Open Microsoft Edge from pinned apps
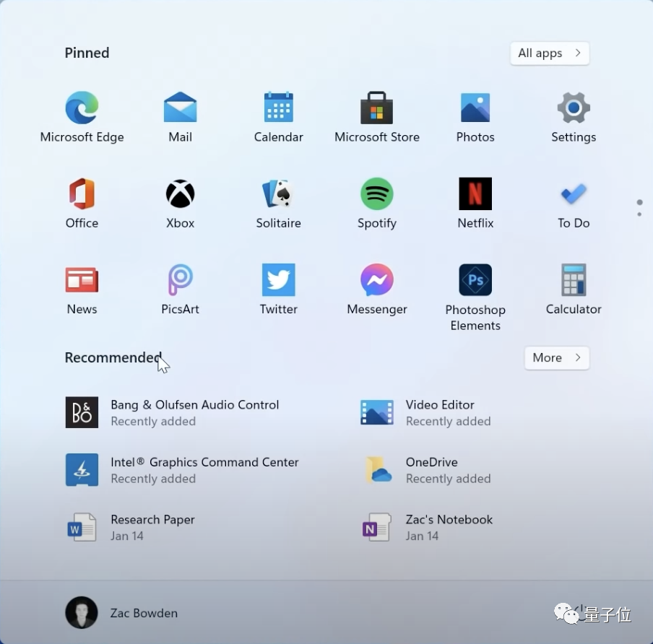This screenshot has height=644, width=653. pos(82,117)
